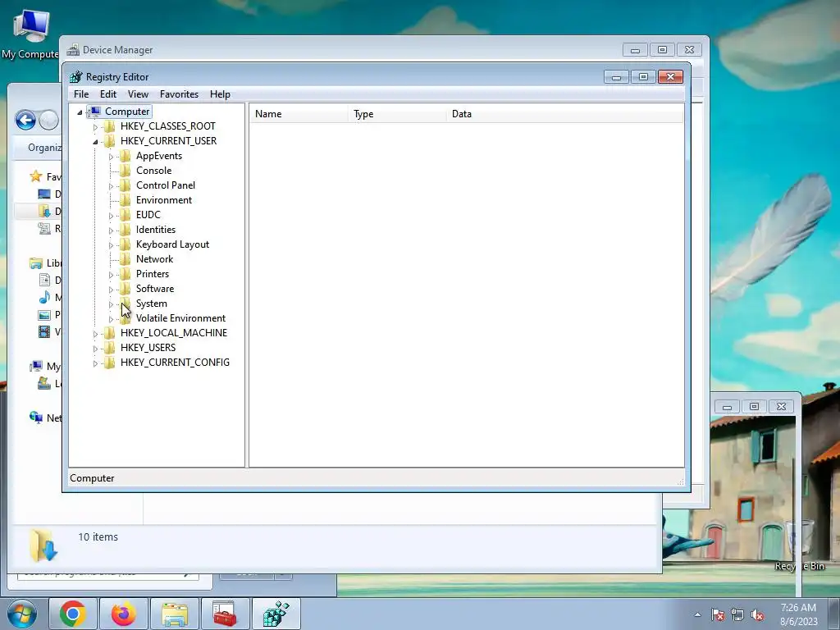Expand the Identities key
The image size is (840, 630).
111,231
